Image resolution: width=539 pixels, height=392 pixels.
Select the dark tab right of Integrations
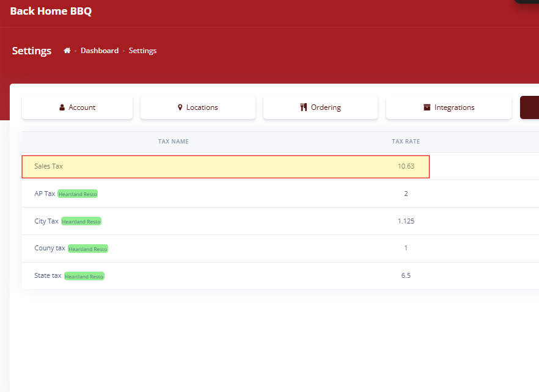click(x=529, y=107)
